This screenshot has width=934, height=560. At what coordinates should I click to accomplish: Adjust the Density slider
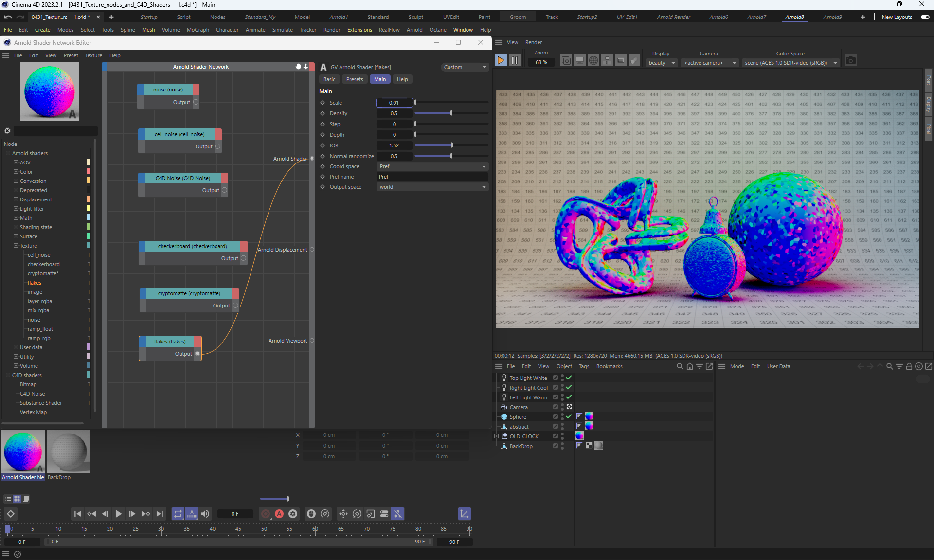pyautogui.click(x=451, y=113)
